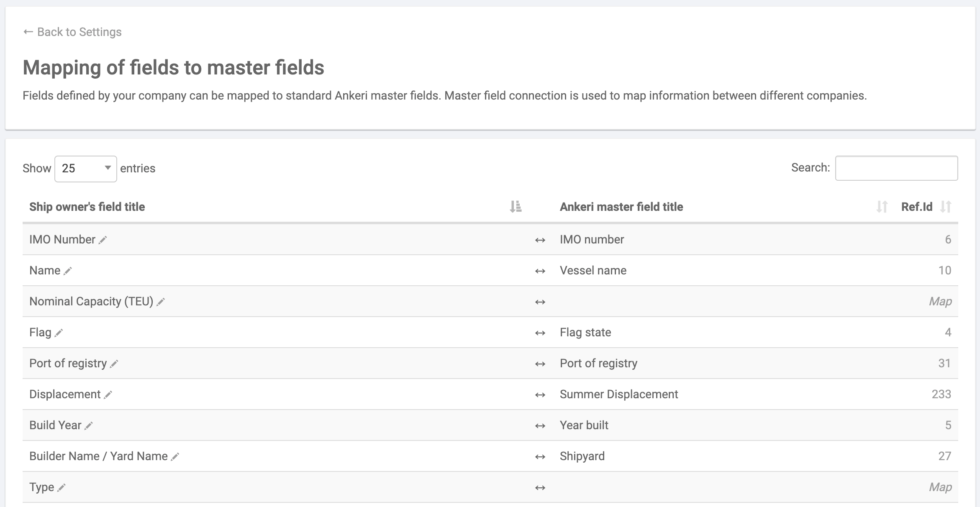
Task: Click mapping arrow in Builder Name row
Action: (x=540, y=457)
